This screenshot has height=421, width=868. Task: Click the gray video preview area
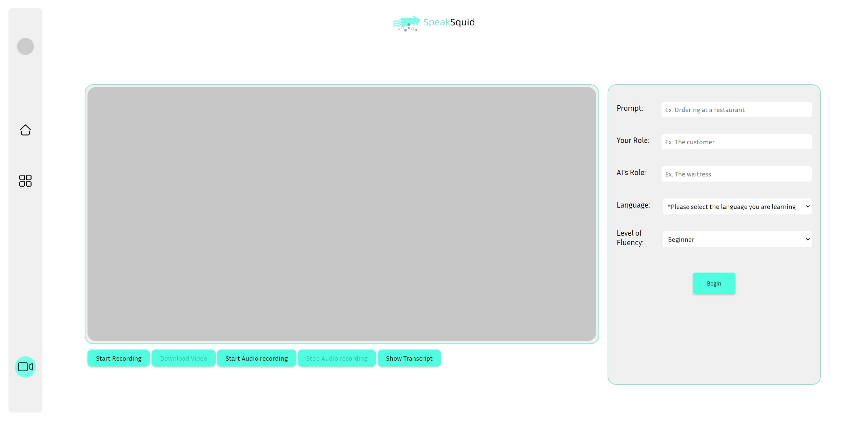point(341,214)
